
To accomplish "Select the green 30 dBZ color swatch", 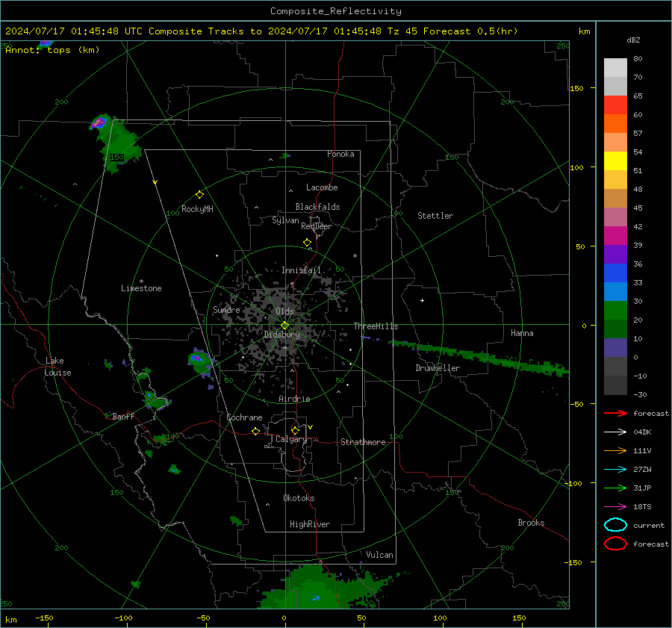I will pyautogui.click(x=615, y=310).
